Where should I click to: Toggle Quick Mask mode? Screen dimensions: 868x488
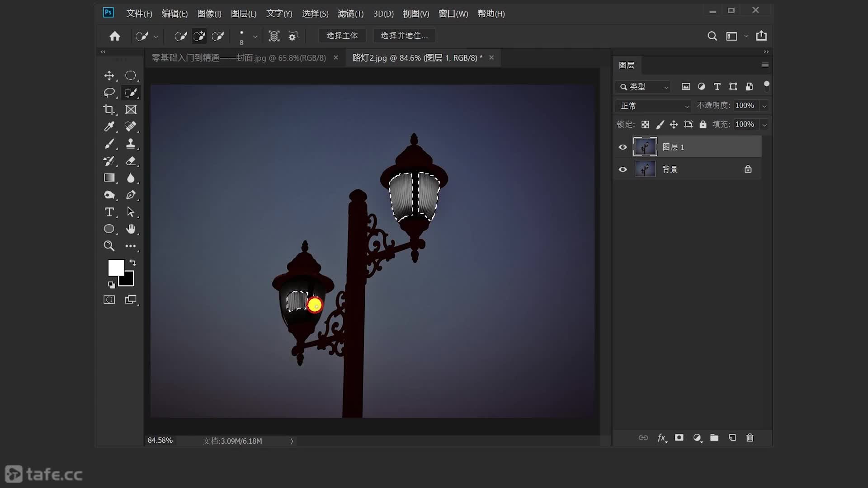click(x=109, y=300)
